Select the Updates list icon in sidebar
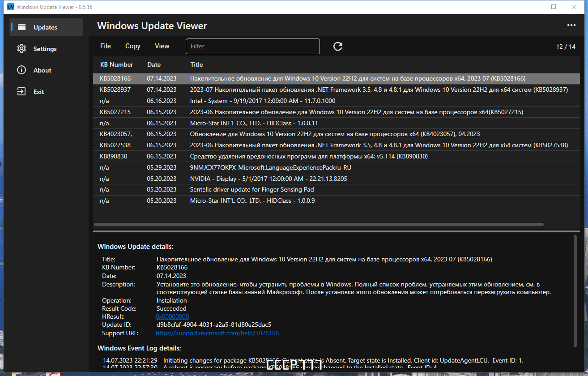588x376 pixels. pos(21,27)
